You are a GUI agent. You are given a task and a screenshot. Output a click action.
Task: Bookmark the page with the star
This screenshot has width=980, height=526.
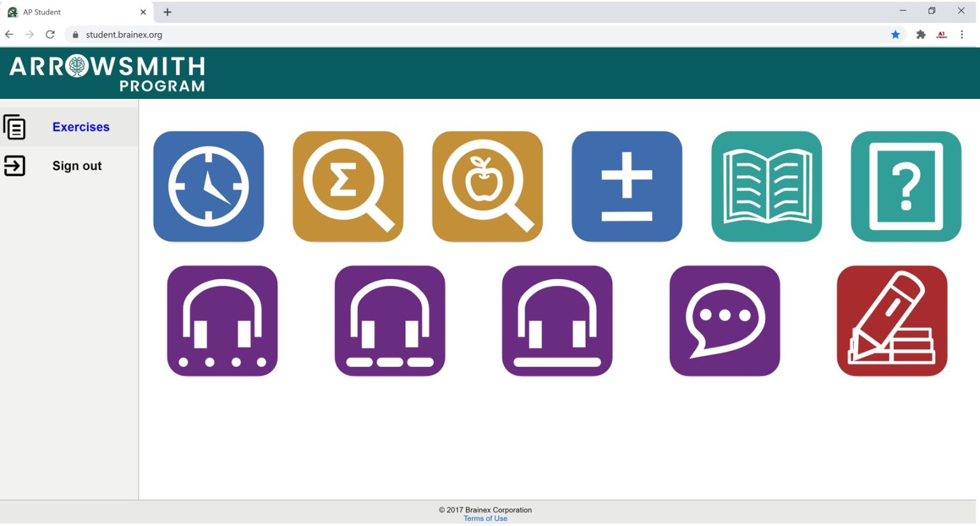[895, 34]
